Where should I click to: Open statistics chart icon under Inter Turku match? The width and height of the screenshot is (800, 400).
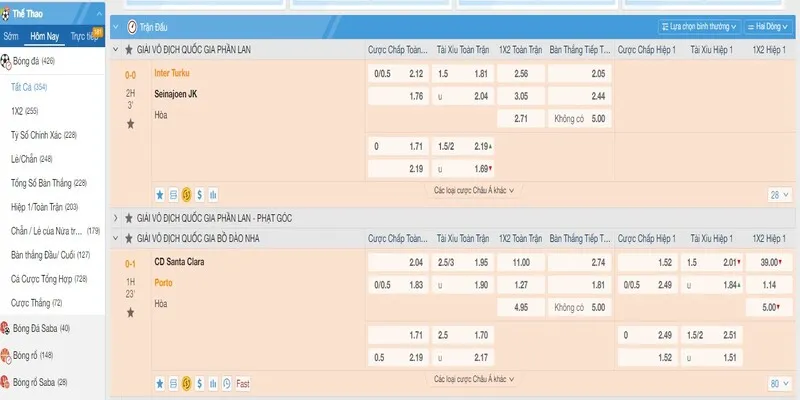(213, 194)
